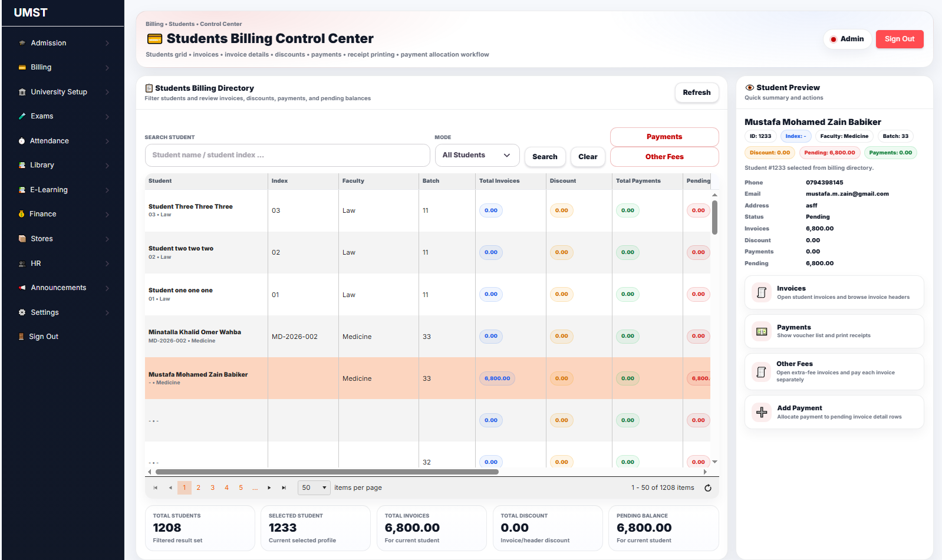Open the All Students mode dropdown
This screenshot has height=560, width=942.
[477, 155]
